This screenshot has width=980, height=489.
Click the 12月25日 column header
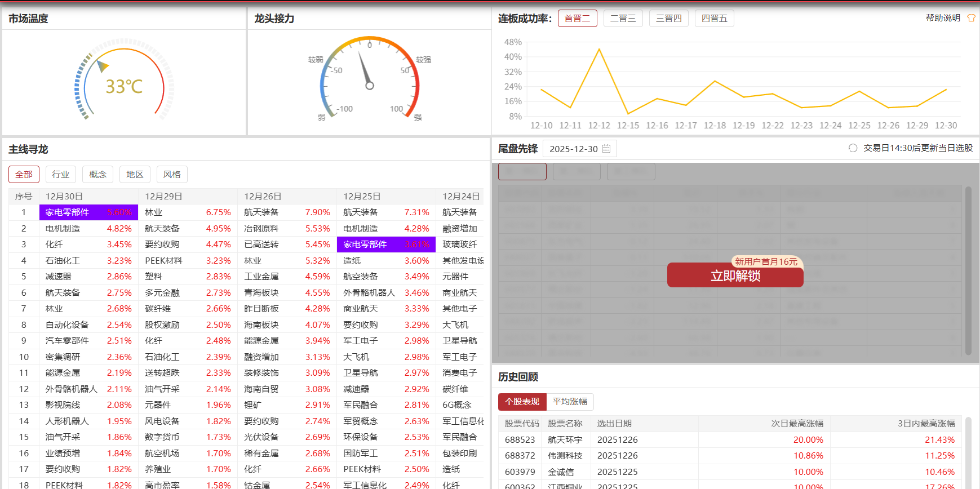386,197
